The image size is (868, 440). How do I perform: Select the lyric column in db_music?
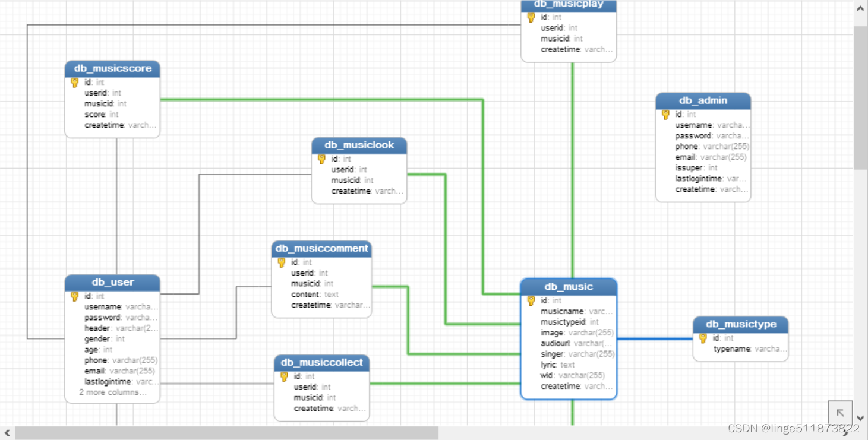point(558,365)
